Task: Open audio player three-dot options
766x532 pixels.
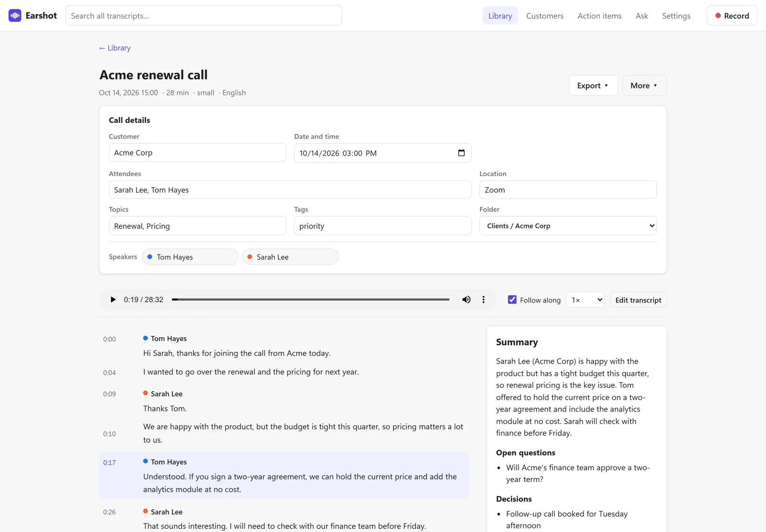Action: pyautogui.click(x=484, y=299)
